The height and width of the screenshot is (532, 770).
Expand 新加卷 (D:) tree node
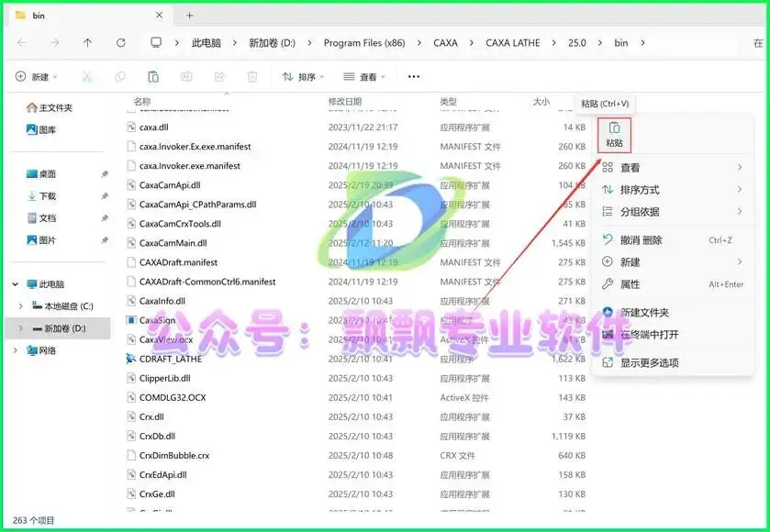[20, 328]
